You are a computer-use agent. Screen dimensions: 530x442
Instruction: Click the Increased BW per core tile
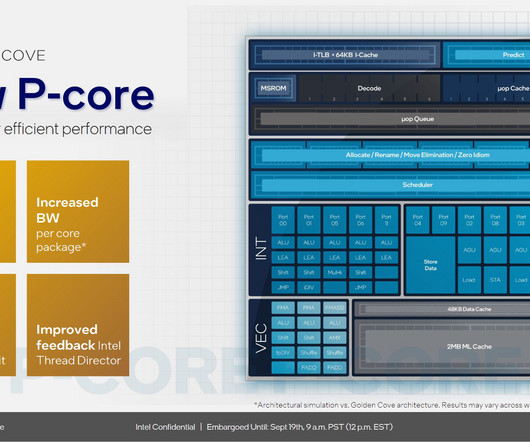[x=78, y=212]
